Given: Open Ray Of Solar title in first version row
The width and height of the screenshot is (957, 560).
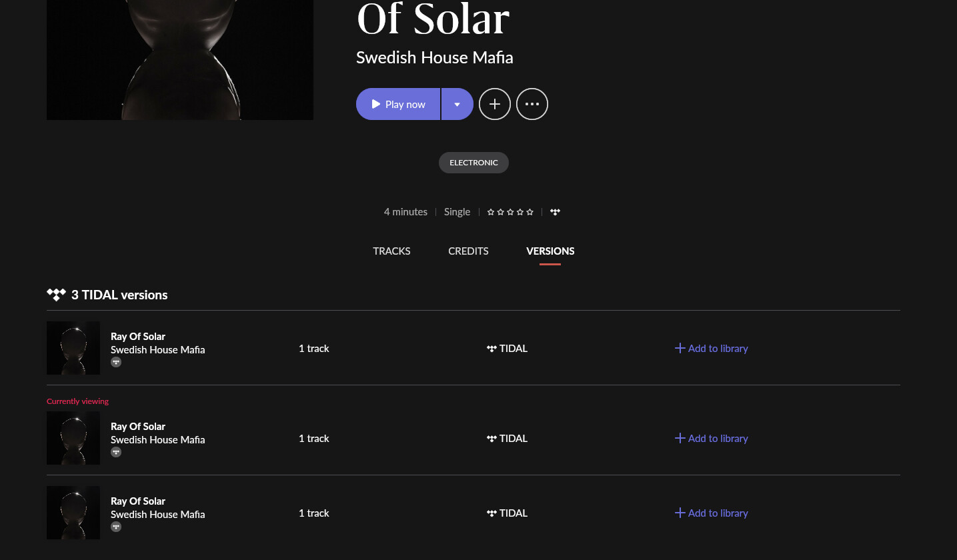Looking at the screenshot, I should (138, 337).
